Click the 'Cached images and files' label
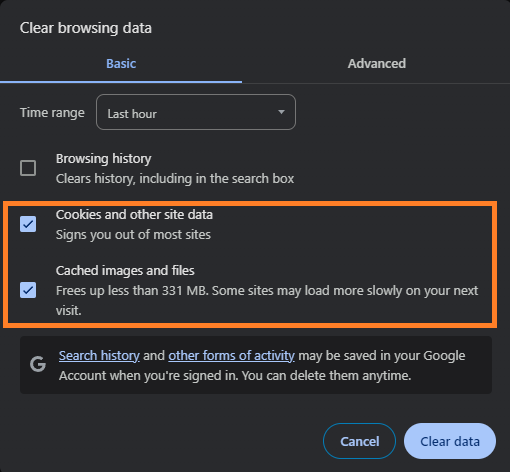Screen dimensions: 510x472 click(x=125, y=271)
